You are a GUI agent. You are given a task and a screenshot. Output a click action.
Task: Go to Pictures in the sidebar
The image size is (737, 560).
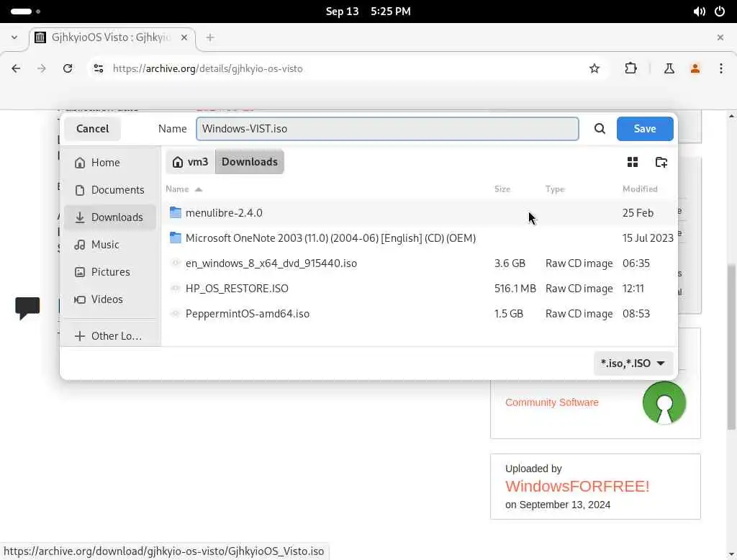(x=110, y=272)
